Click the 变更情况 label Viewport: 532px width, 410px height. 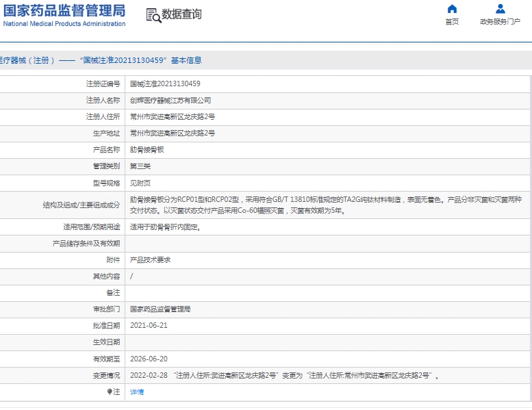pyautogui.click(x=106, y=375)
